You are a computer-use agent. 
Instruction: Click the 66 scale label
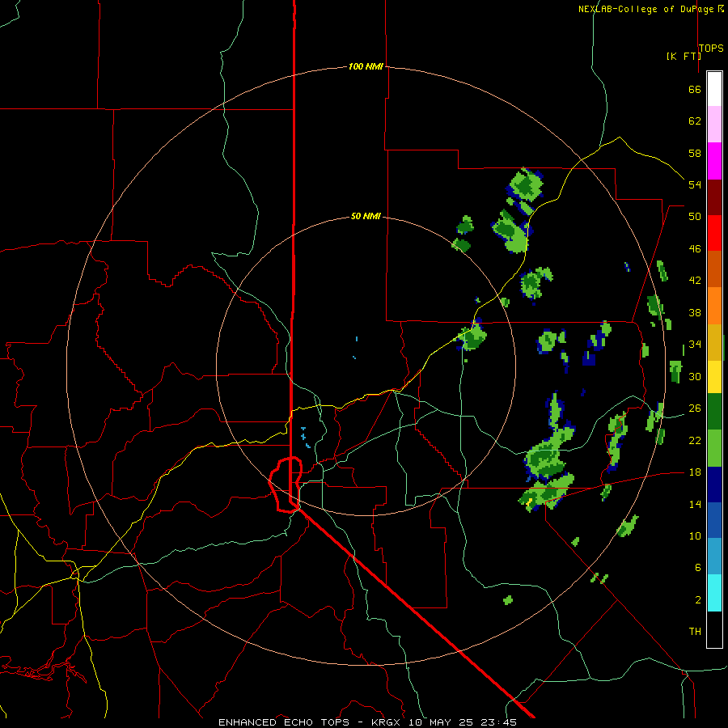coord(695,89)
